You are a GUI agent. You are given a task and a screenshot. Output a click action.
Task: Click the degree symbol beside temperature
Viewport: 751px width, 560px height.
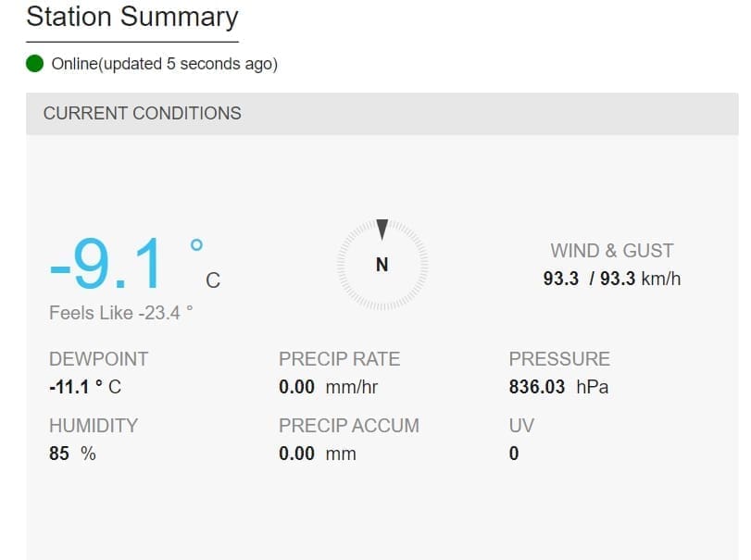point(196,245)
